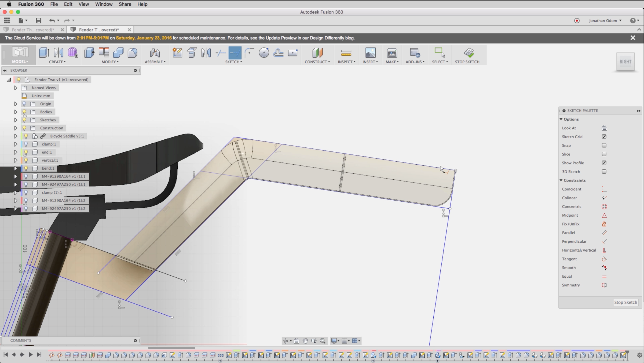Open the Window menu
This screenshot has height=363, width=644.
pyautogui.click(x=104, y=4)
